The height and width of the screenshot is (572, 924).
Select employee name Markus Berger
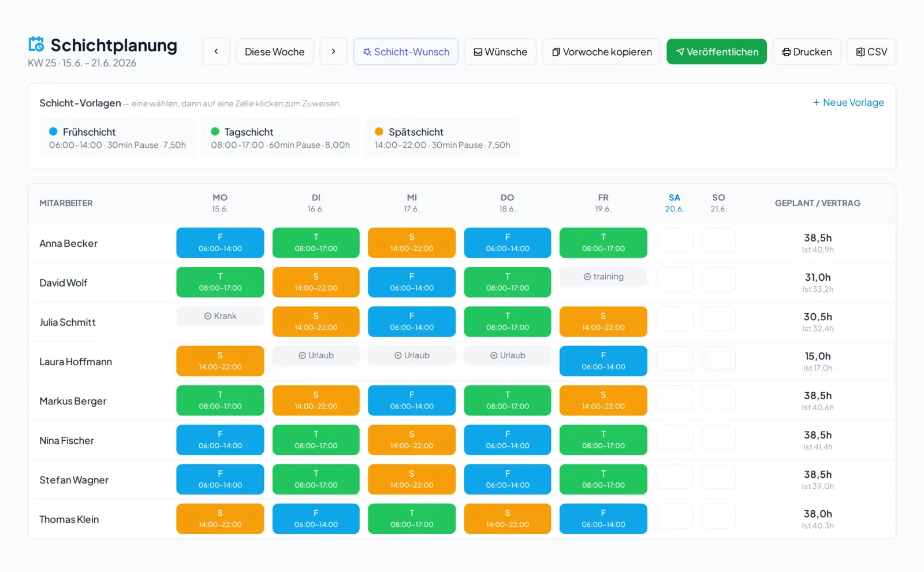click(73, 401)
